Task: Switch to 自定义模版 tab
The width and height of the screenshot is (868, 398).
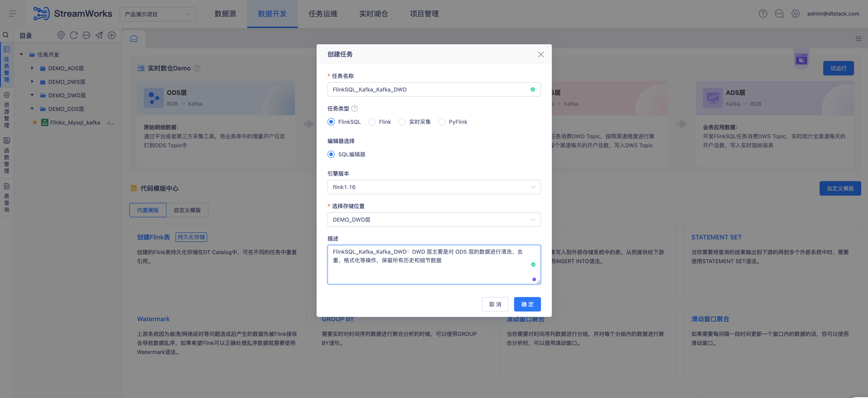Action: (187, 210)
